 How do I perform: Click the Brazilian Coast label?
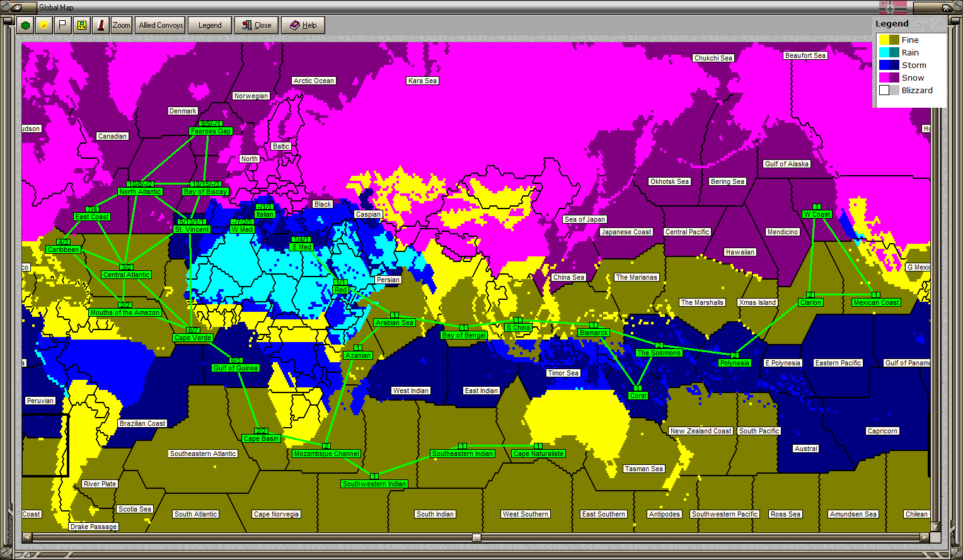click(x=142, y=423)
